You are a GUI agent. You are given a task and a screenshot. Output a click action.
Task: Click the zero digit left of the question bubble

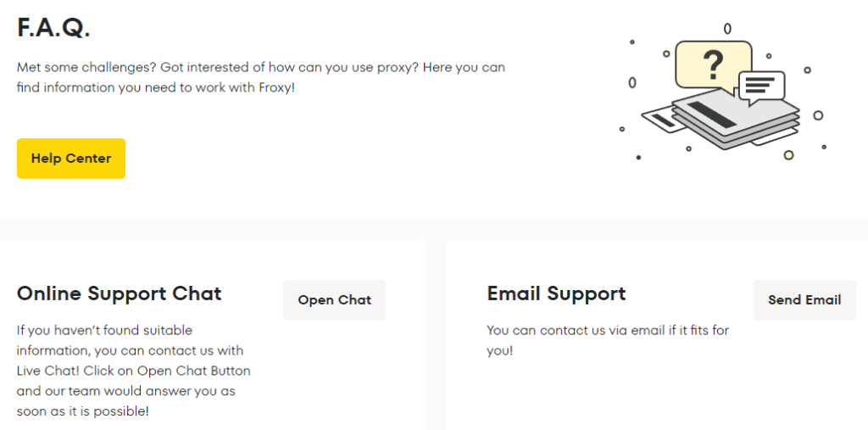click(632, 82)
